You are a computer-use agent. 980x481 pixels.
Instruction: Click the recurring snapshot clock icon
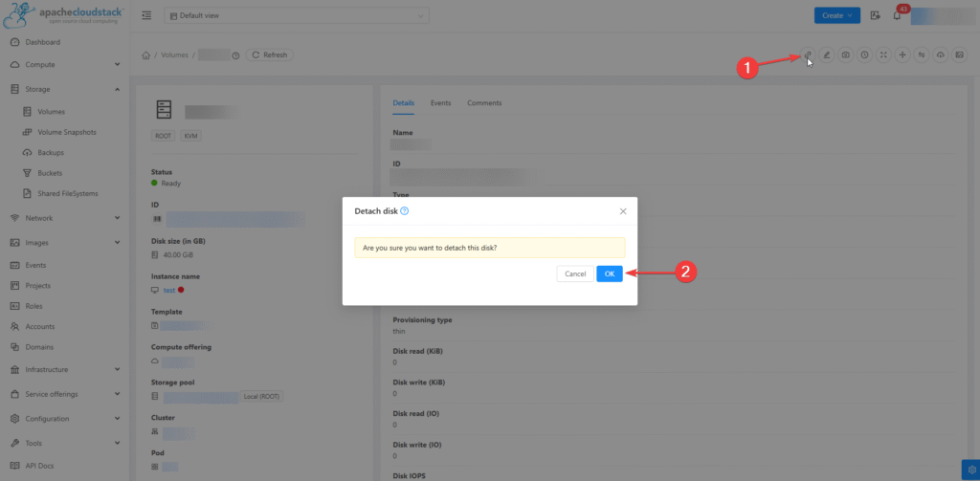864,55
